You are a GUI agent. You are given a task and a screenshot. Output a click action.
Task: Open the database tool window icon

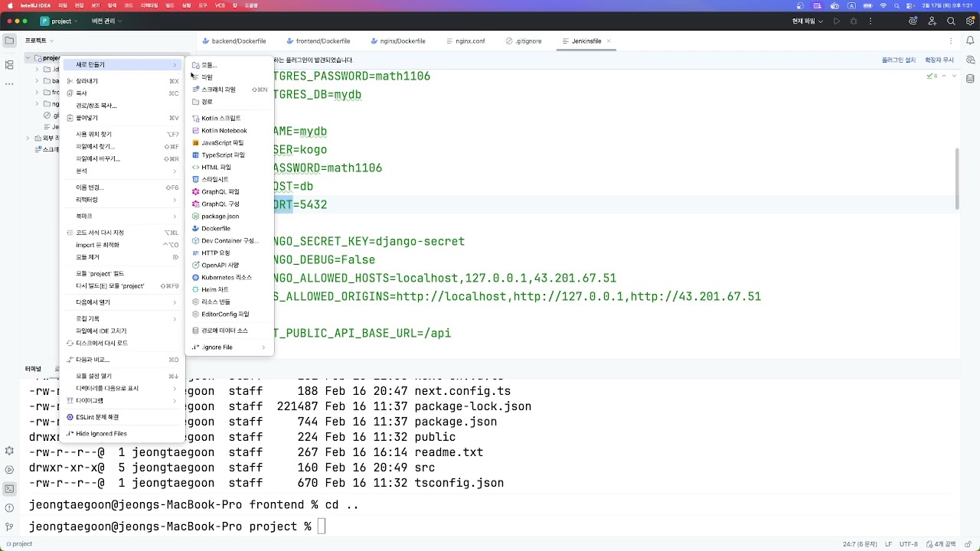tap(970, 79)
